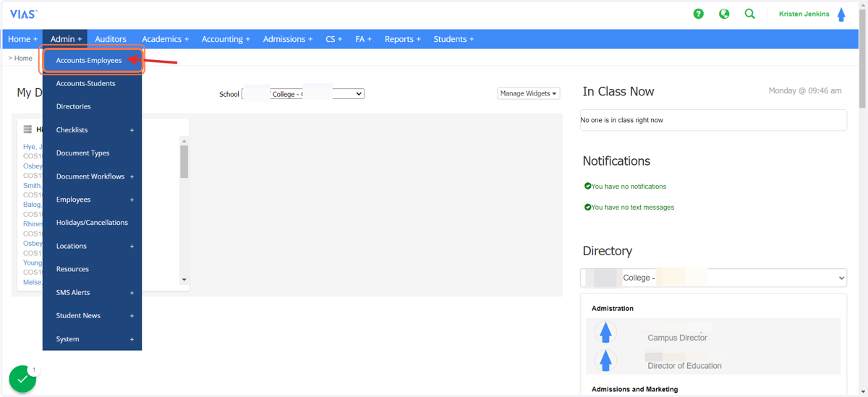Open the CS menu
868x397 pixels.
(x=334, y=39)
